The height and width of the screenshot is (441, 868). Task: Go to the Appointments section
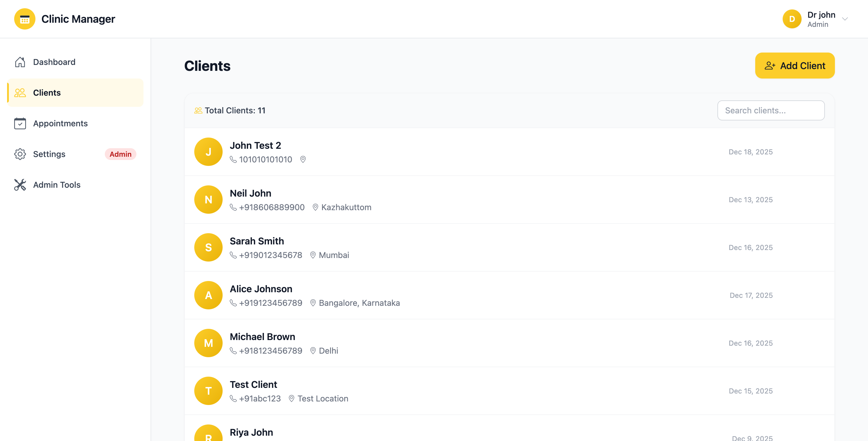point(60,123)
